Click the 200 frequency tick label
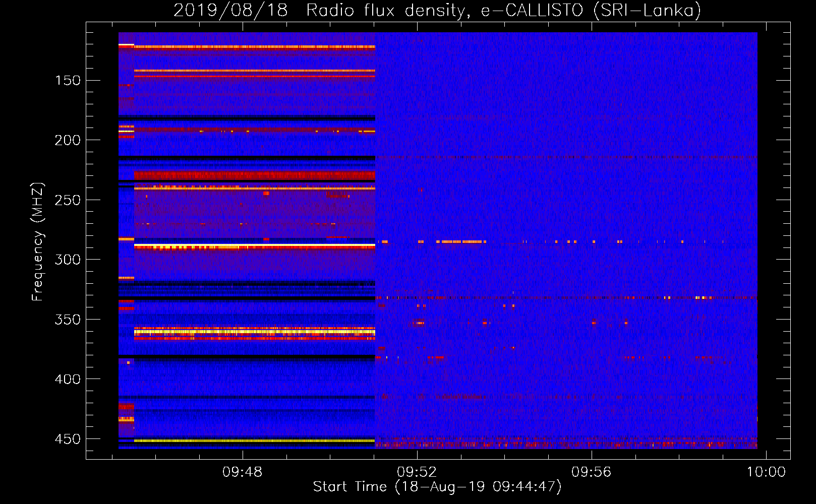The width and height of the screenshot is (816, 504). tap(68, 140)
